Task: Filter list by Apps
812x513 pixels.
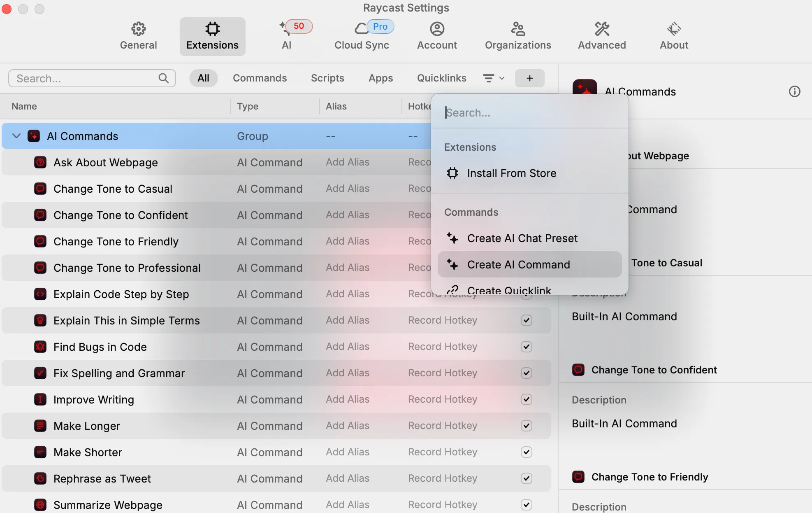Action: click(x=380, y=78)
